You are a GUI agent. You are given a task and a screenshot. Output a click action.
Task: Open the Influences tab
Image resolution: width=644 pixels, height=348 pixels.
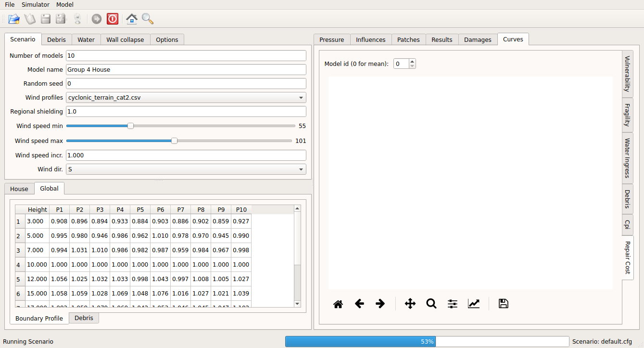tap(371, 39)
